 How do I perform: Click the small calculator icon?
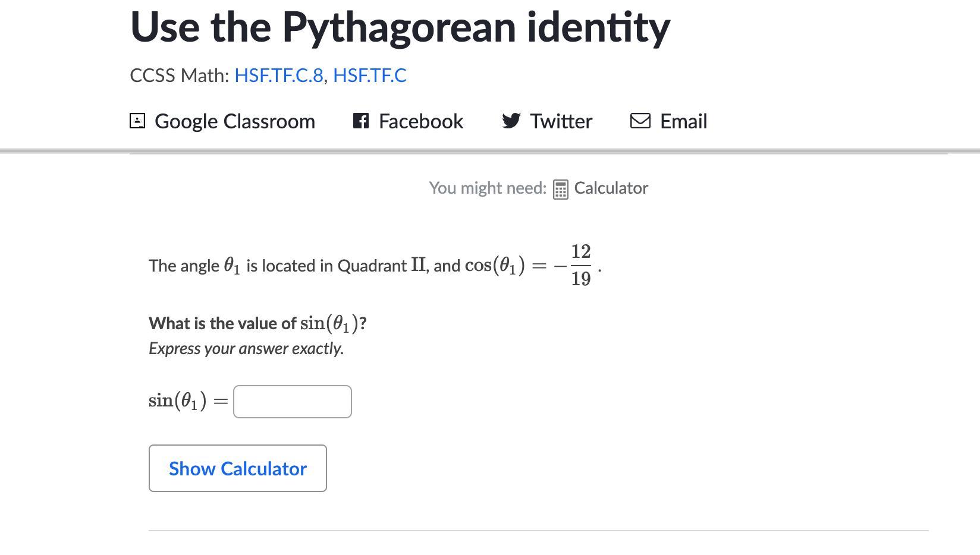[560, 189]
